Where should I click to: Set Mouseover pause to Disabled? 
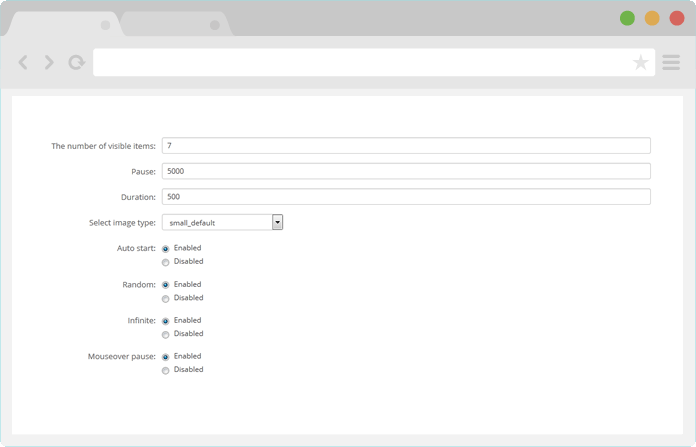click(166, 371)
